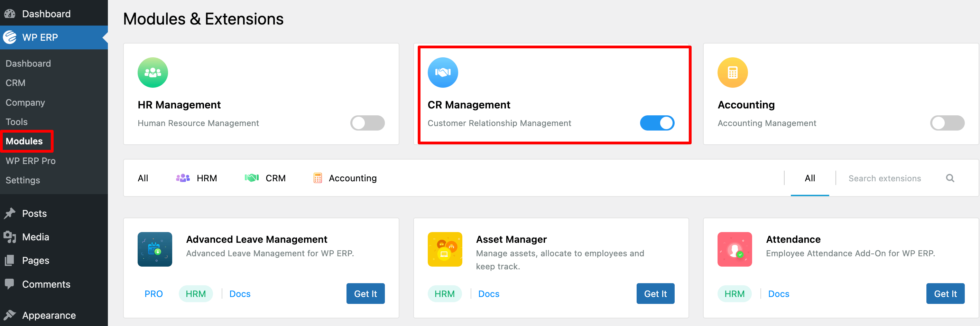Click the Appearance brush icon

10,315
